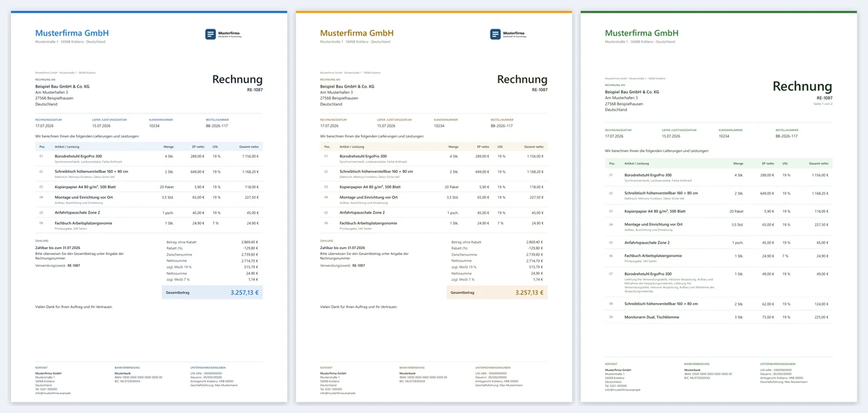The width and height of the screenshot is (868, 413).
Task: Click 'Menge' column header on blue invoice
Action: pos(169,146)
